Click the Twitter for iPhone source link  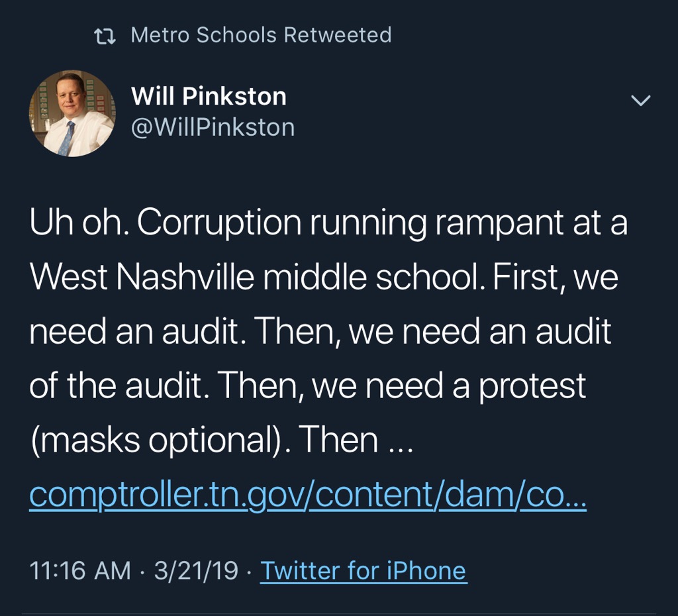click(363, 571)
